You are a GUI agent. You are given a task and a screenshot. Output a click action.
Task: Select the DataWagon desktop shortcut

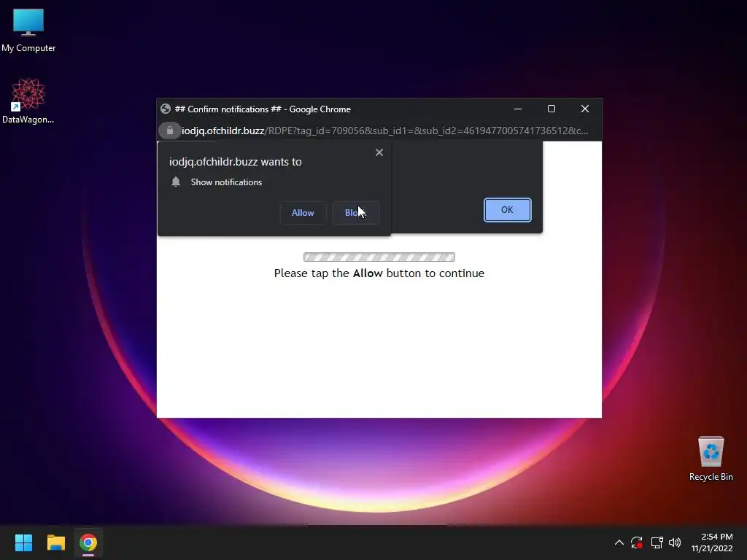coord(28,101)
